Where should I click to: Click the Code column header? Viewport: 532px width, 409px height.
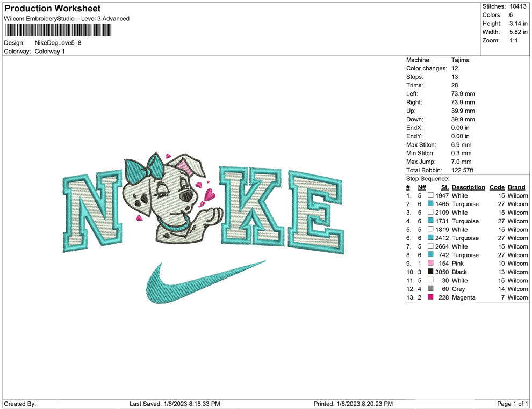point(497,187)
